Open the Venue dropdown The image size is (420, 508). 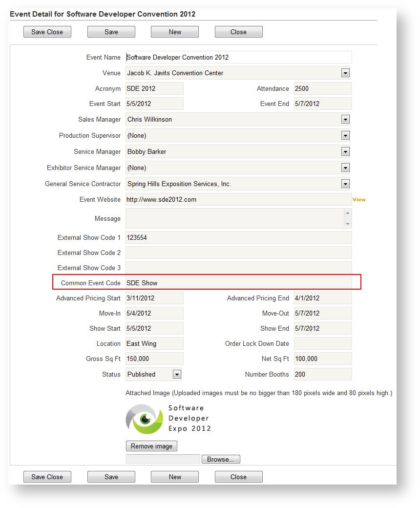pos(346,72)
